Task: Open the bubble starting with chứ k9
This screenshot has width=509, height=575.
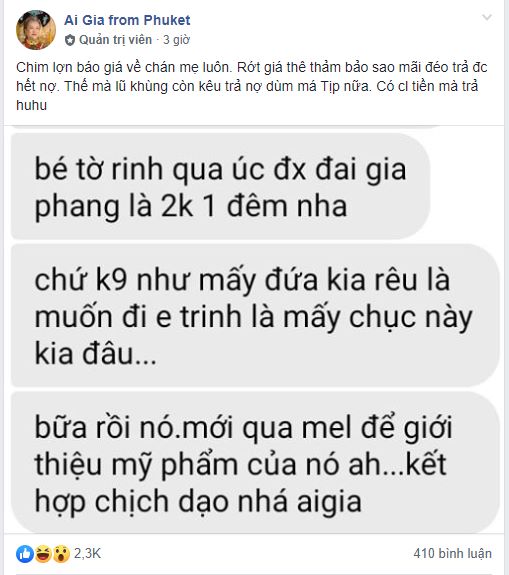Action: pos(255,315)
